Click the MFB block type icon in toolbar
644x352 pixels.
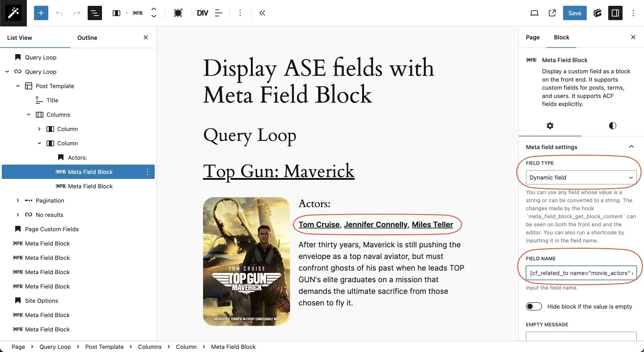[138, 13]
